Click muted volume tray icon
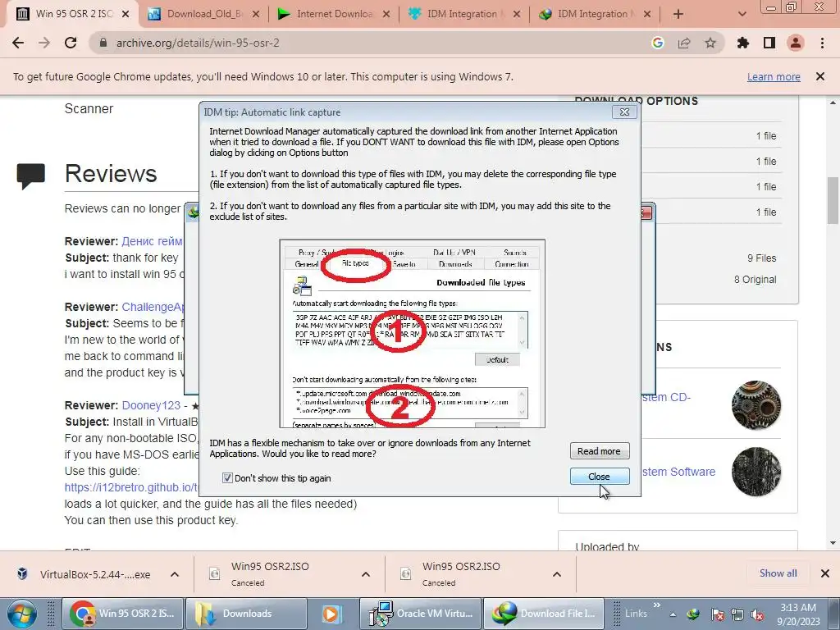840x630 pixels. 757,614
